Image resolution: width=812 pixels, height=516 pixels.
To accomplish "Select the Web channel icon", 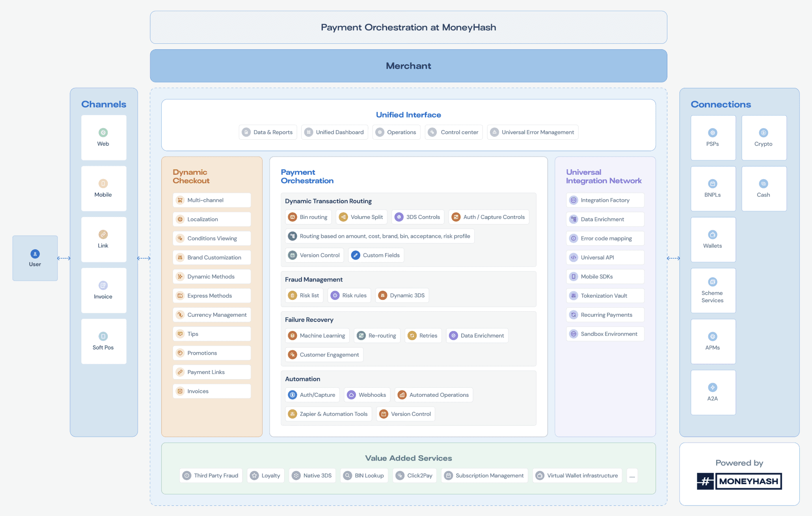I will pos(103,133).
